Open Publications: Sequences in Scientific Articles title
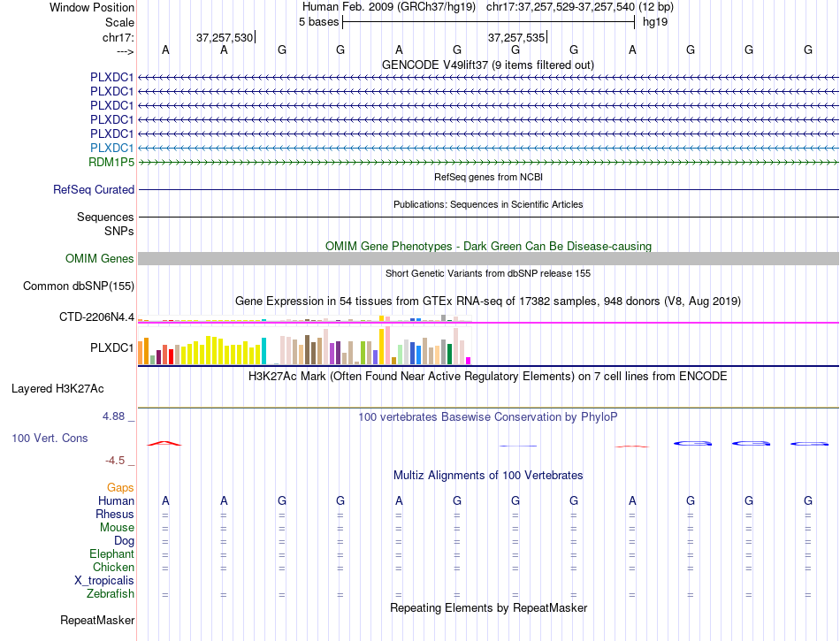The width and height of the screenshot is (840, 641). tap(488, 204)
